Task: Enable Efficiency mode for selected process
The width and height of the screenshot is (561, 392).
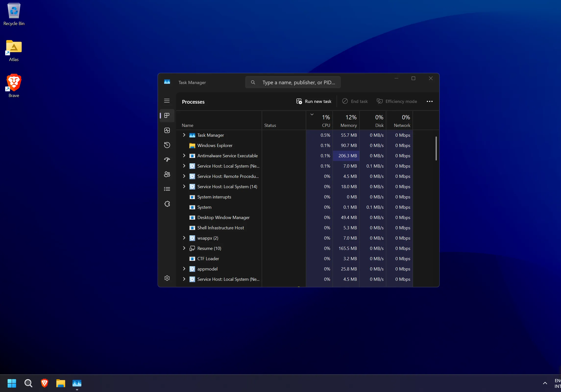Action: (396, 101)
